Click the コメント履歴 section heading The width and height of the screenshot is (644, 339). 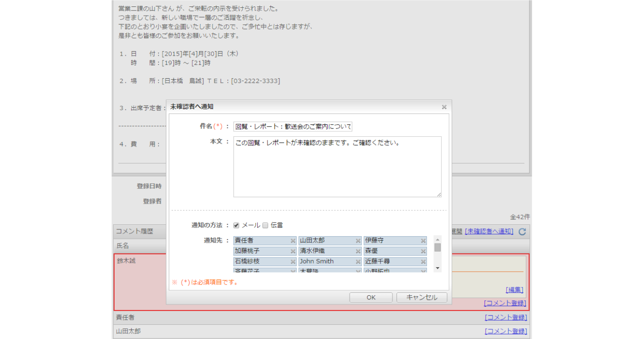pyautogui.click(x=134, y=231)
